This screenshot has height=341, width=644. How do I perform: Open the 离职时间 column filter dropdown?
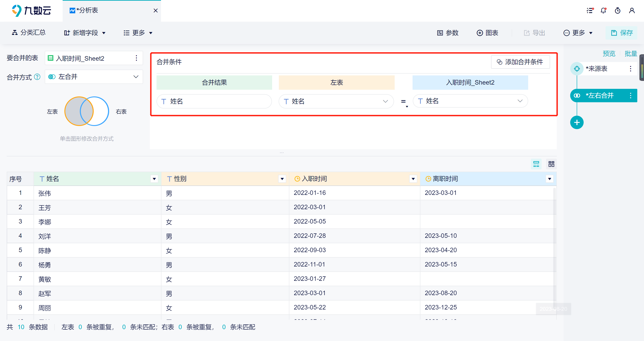click(549, 179)
